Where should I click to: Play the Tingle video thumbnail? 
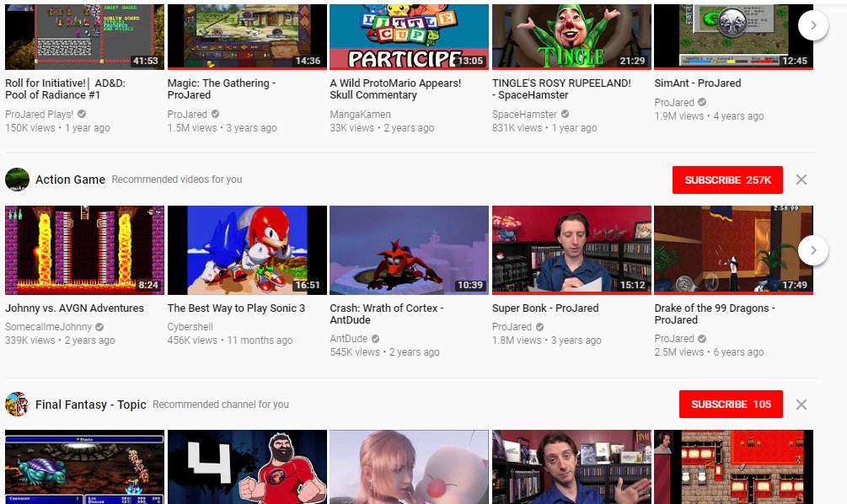pyautogui.click(x=571, y=37)
